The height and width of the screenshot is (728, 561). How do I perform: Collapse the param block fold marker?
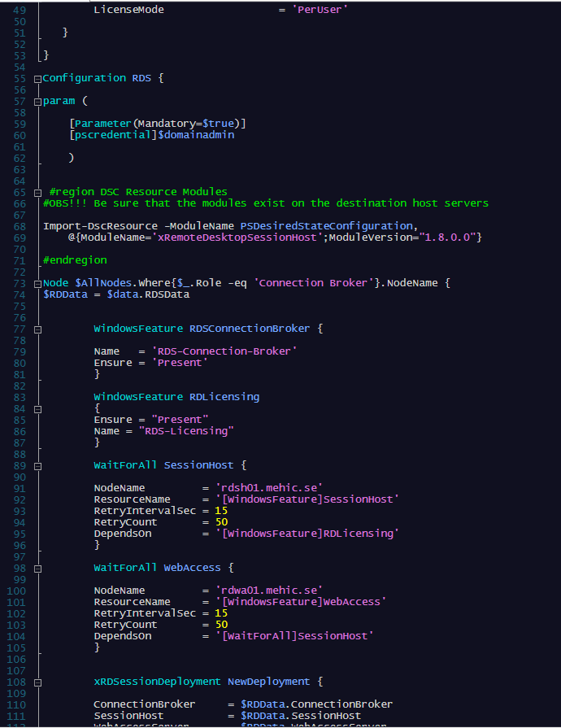coord(37,101)
